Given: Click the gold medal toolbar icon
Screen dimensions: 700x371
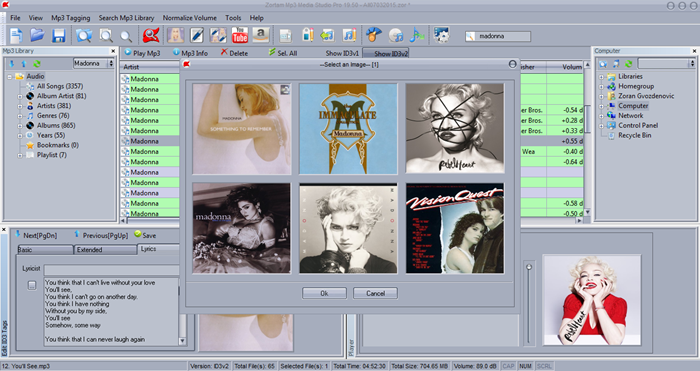Looking at the screenshot, I should click(x=374, y=35).
